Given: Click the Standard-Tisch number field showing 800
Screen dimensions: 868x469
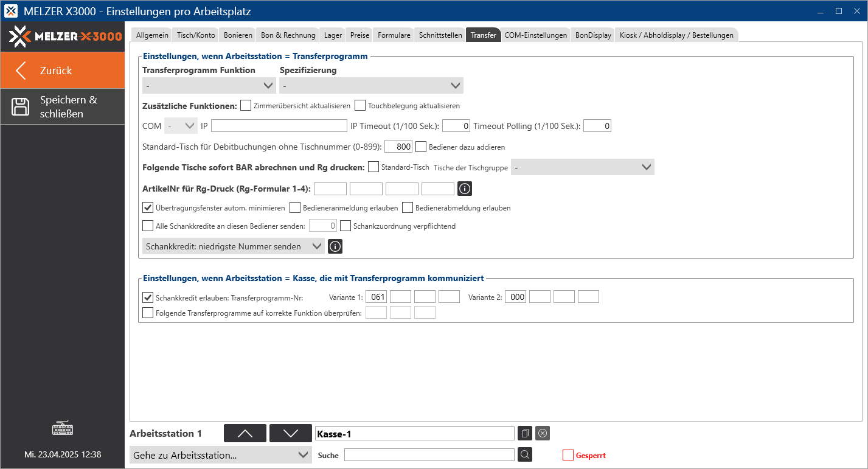Looking at the screenshot, I should [398, 147].
